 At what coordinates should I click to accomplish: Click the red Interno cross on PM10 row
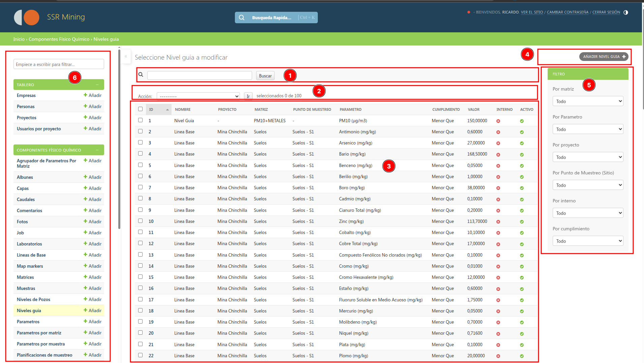click(498, 121)
